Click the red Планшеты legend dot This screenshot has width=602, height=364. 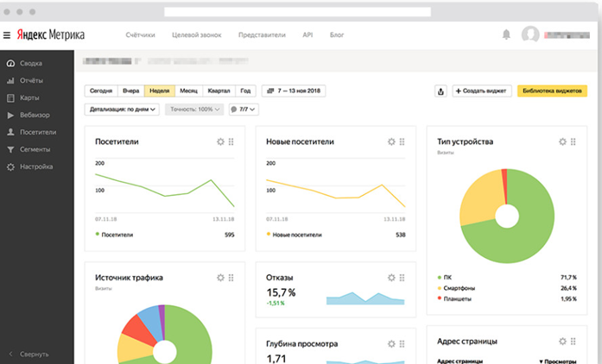click(440, 298)
